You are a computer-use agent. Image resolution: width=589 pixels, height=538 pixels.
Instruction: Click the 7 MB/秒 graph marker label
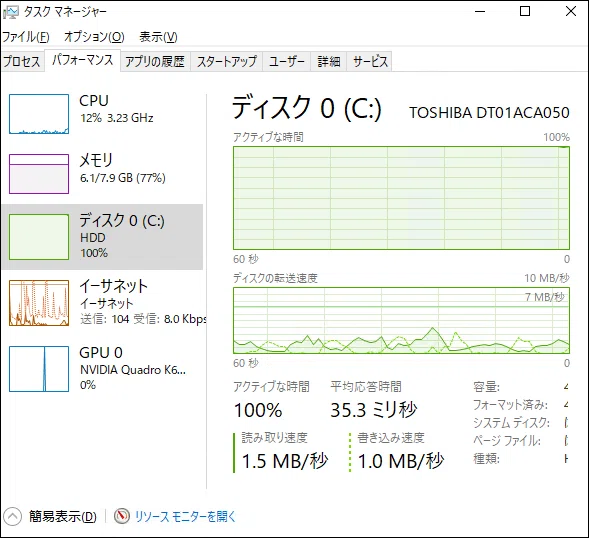coord(545,297)
